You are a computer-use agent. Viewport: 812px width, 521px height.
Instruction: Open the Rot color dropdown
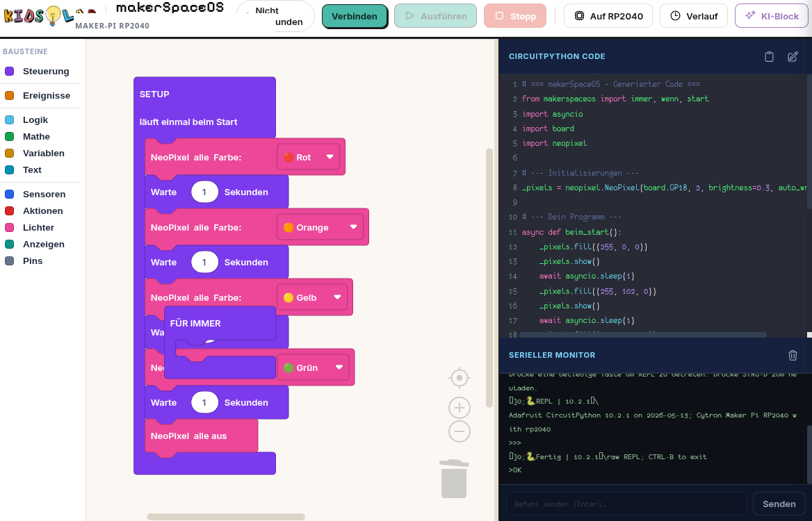point(309,157)
